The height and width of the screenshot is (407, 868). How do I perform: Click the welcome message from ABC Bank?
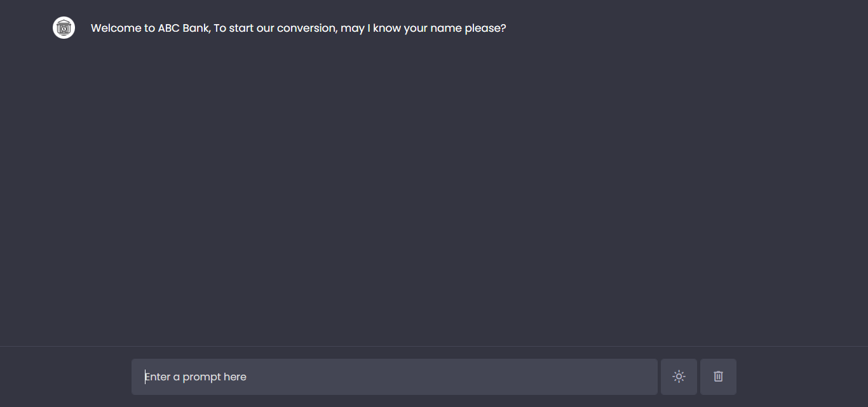tap(298, 29)
